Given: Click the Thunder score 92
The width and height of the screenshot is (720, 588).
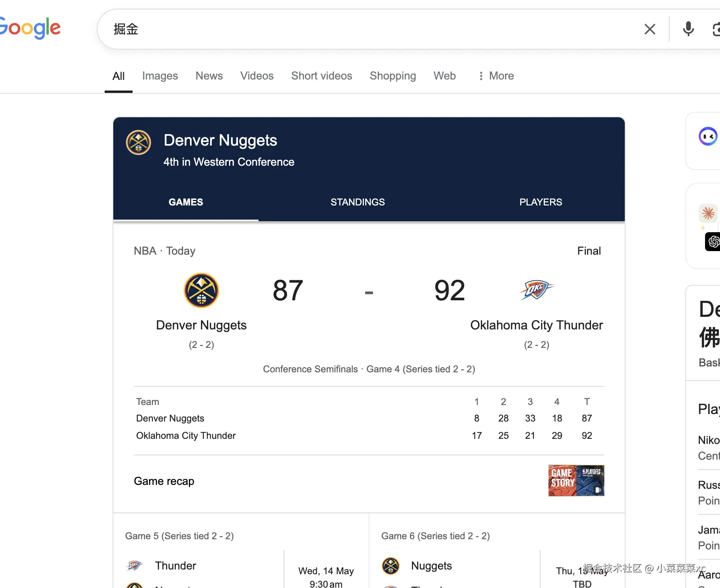Looking at the screenshot, I should [x=450, y=291].
